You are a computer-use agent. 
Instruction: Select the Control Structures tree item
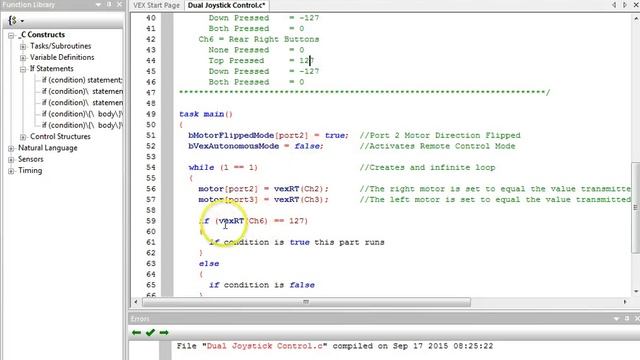pyautogui.click(x=60, y=137)
